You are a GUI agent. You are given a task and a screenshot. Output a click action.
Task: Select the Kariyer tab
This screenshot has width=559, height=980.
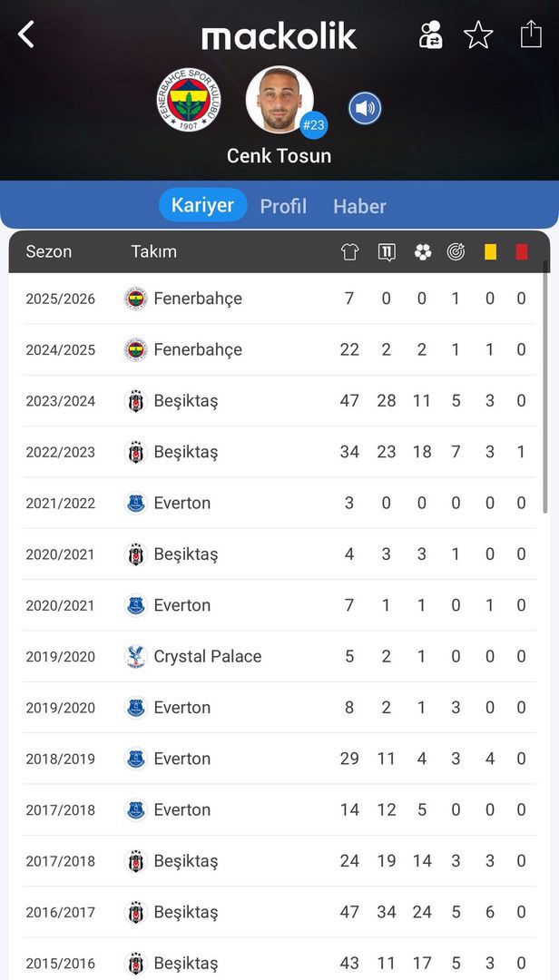(202, 205)
